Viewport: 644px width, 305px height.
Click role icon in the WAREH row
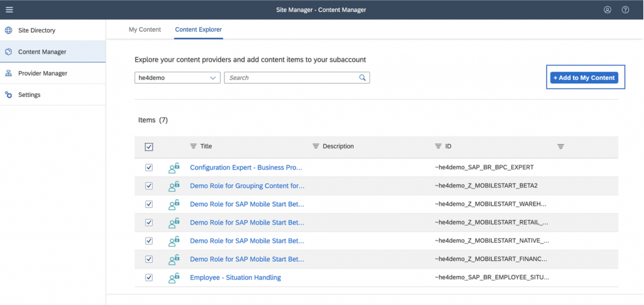[174, 204]
